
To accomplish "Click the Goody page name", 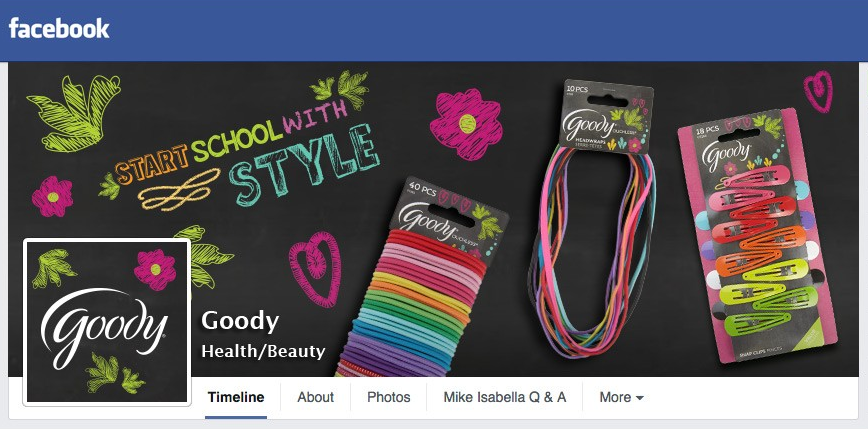I will [x=240, y=321].
